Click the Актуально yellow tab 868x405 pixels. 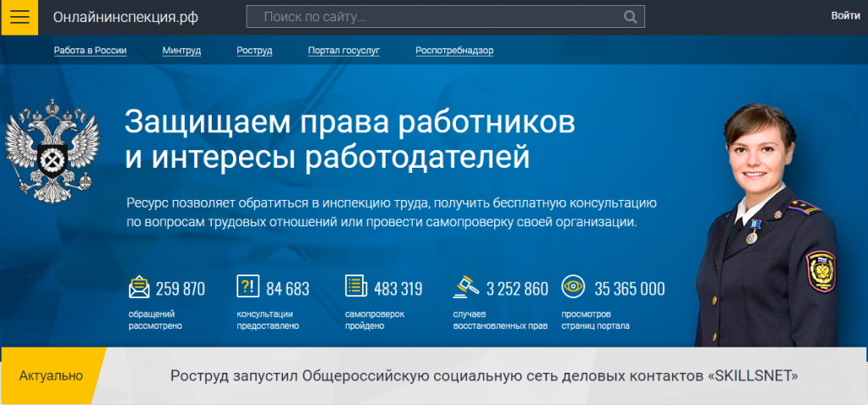[x=51, y=376]
